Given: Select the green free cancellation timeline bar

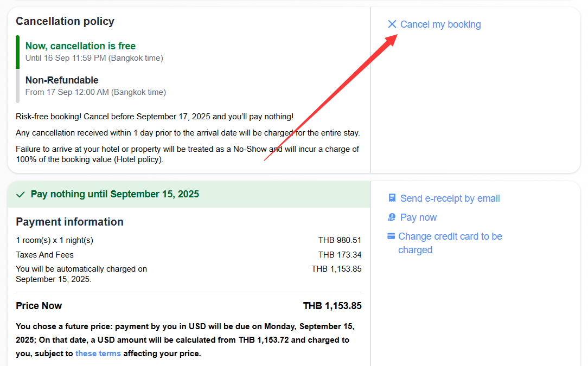Looking at the screenshot, I should [18, 52].
